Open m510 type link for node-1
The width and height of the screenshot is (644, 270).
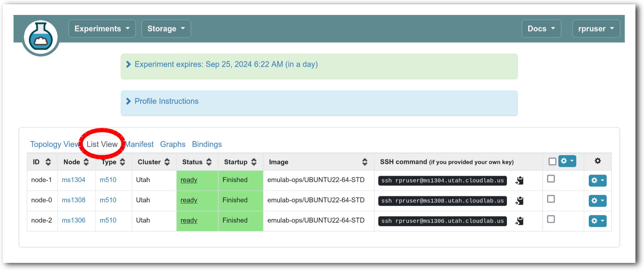[108, 180]
